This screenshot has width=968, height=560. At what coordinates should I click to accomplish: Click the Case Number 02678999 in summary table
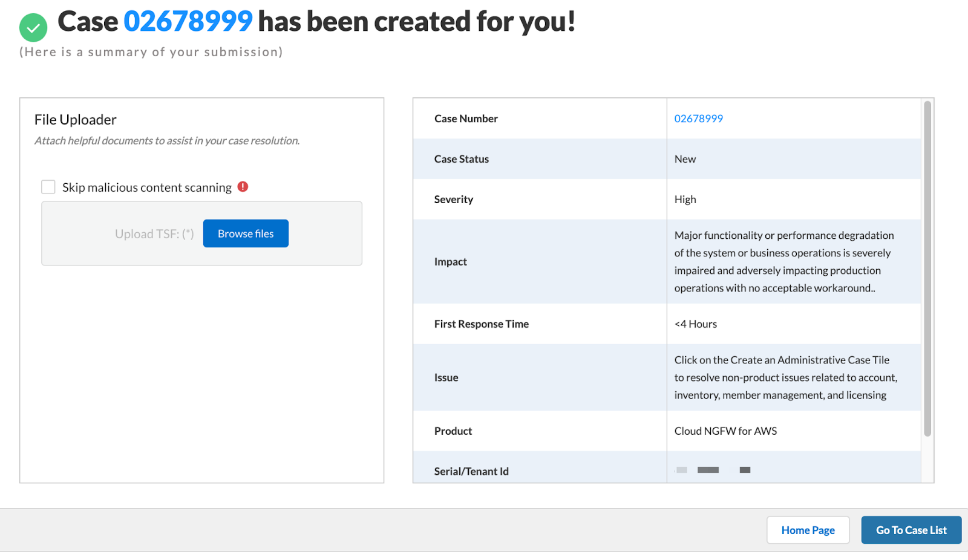(699, 119)
